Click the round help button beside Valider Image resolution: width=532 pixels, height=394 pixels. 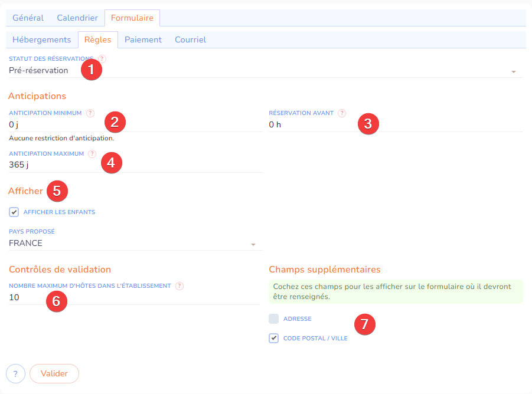pos(15,373)
